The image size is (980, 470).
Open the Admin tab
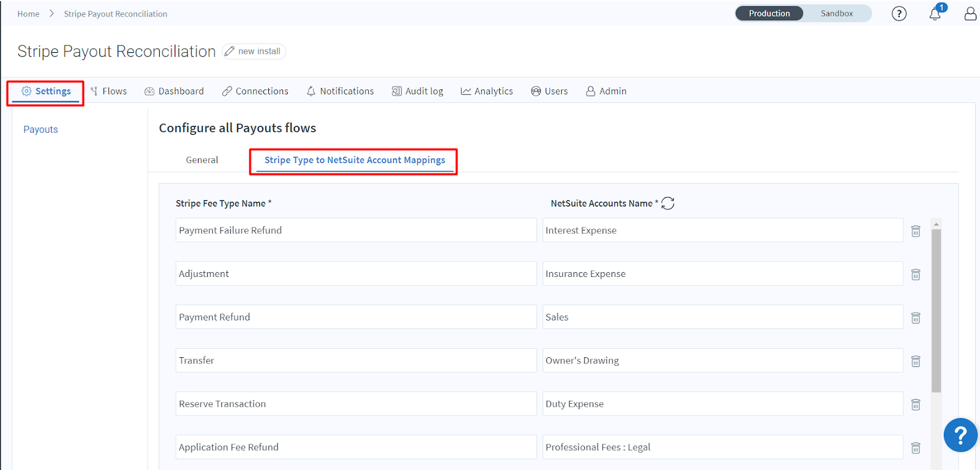click(606, 91)
